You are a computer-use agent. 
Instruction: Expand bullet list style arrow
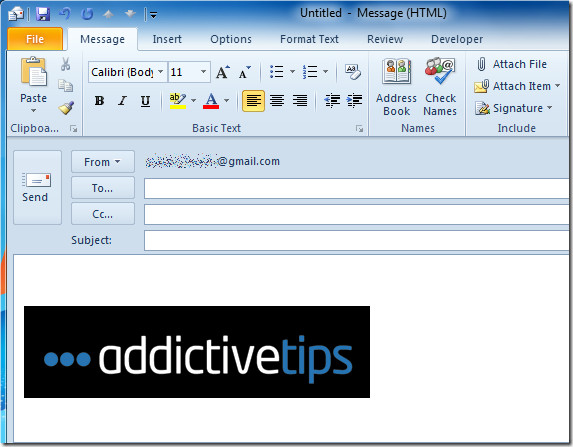(x=292, y=72)
